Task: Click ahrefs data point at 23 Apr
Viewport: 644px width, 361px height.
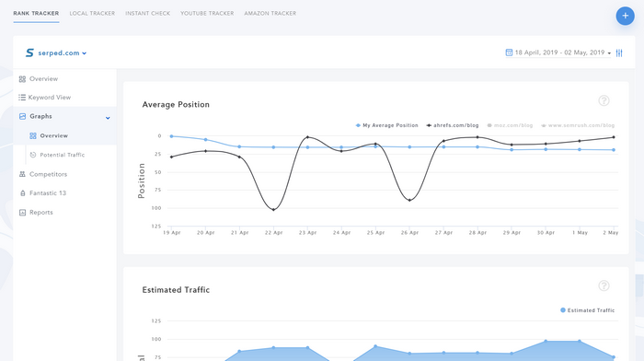Action: pyautogui.click(x=307, y=137)
